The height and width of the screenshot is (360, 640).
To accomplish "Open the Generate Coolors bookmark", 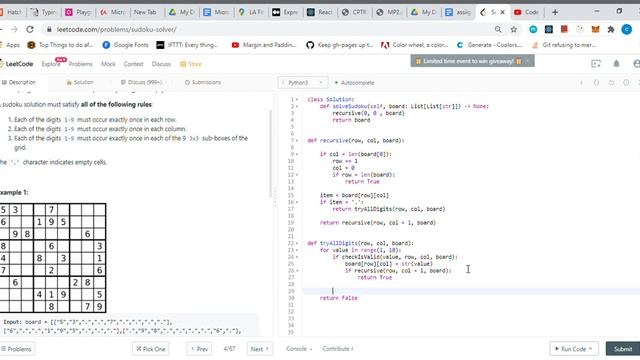I will pos(489,45).
